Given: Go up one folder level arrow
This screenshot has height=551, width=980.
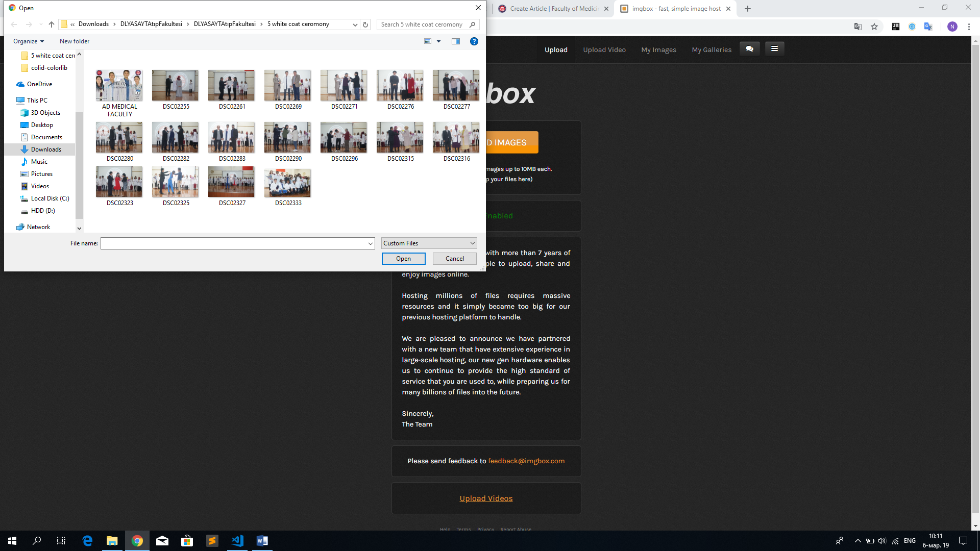Looking at the screenshot, I should coord(52,24).
